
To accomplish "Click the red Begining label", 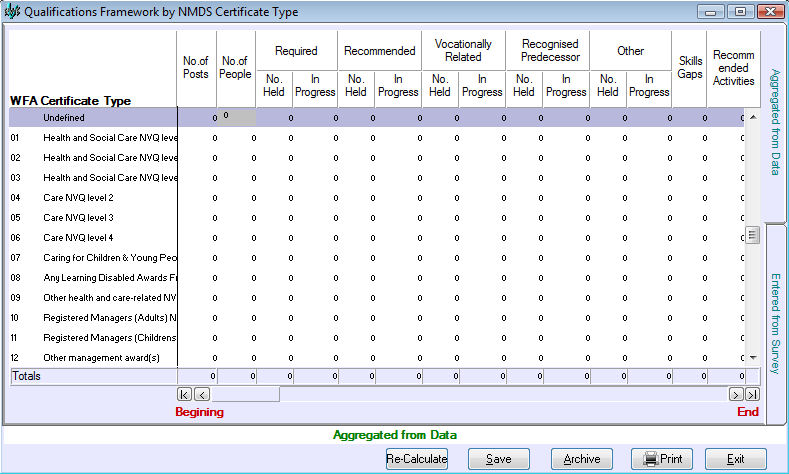I will 199,412.
